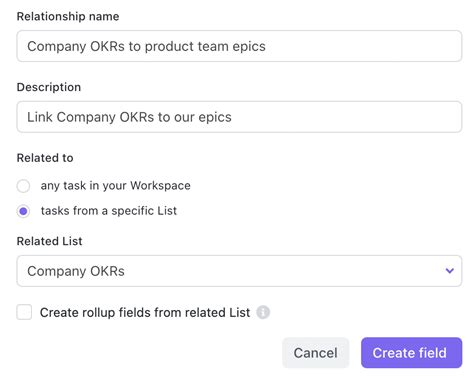This screenshot has height=376, width=474.
Task: Enable the Create rollup fields checkbox
Action: [x=24, y=312]
